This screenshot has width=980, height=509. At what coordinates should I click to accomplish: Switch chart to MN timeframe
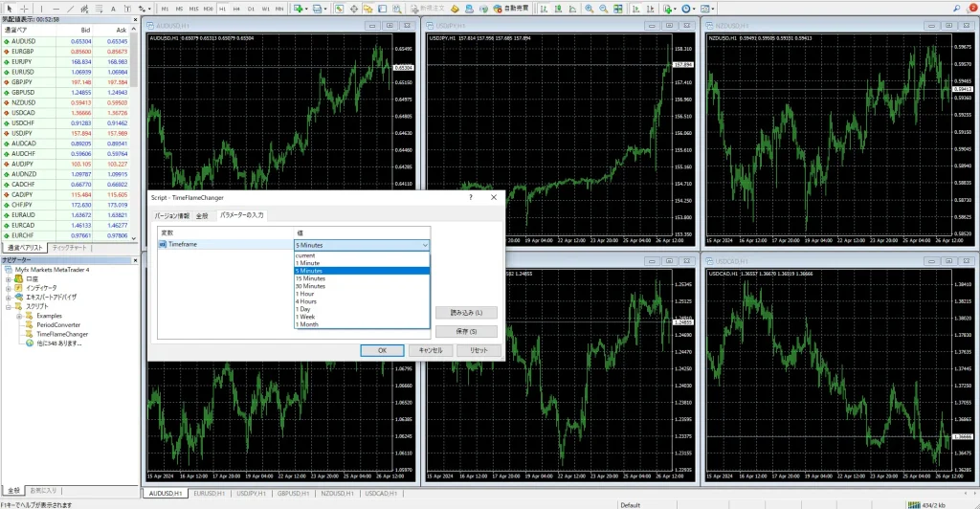pos(279,9)
